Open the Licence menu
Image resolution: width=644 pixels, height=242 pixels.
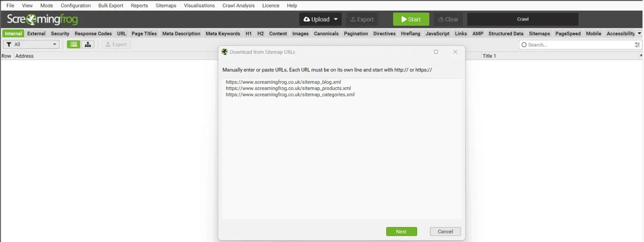(270, 6)
